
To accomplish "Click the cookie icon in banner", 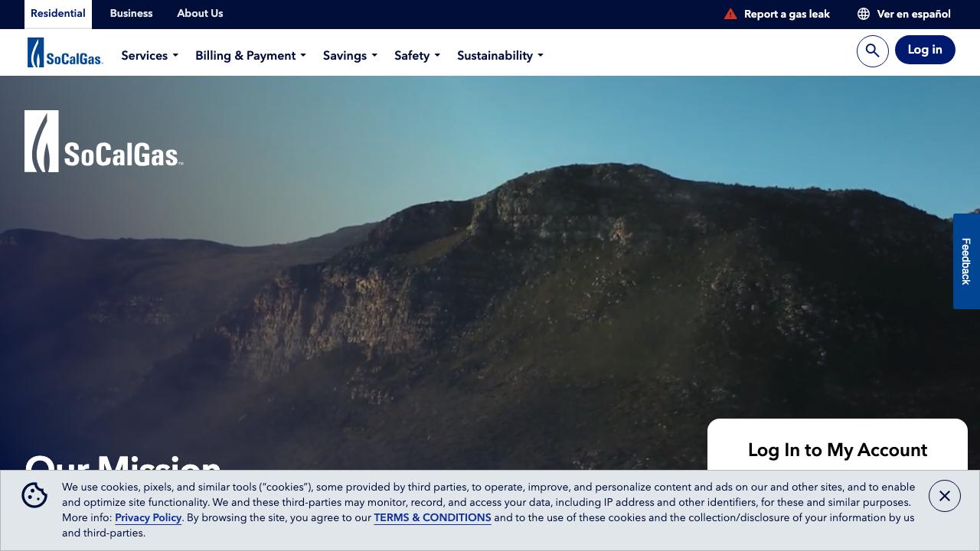I will (34, 495).
